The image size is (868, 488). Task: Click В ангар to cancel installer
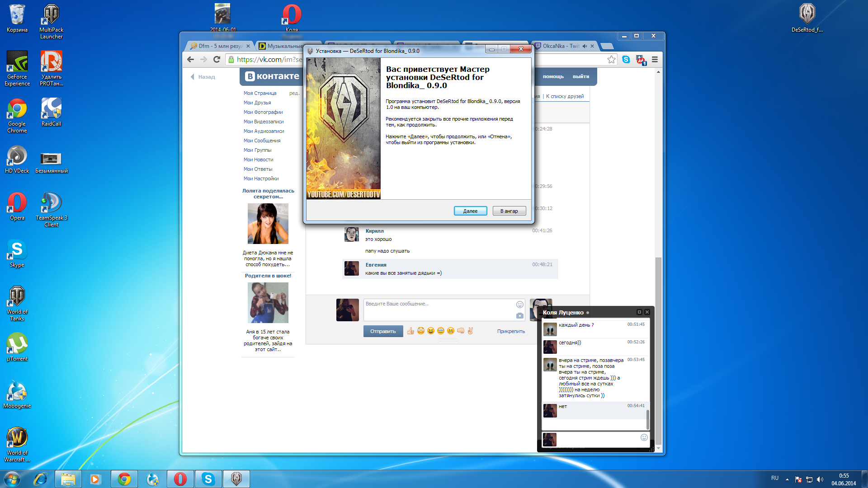pos(509,211)
